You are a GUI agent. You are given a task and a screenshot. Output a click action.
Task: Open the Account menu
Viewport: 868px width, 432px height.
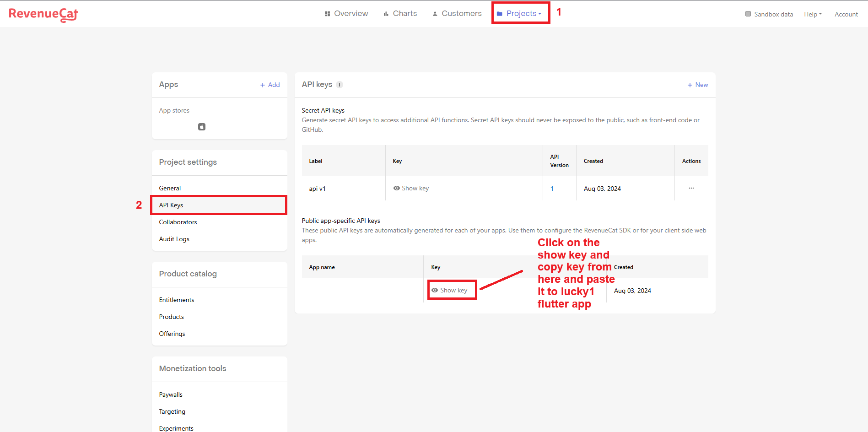pos(846,14)
